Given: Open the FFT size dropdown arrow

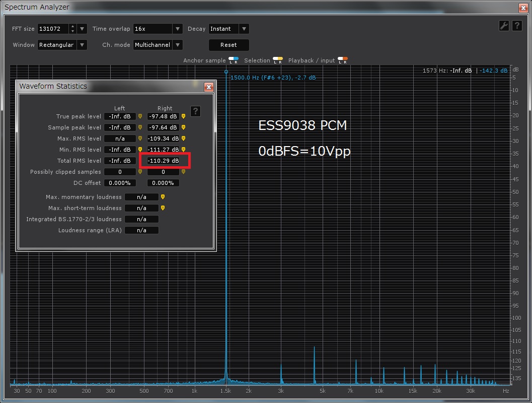Looking at the screenshot, I should 82,29.
